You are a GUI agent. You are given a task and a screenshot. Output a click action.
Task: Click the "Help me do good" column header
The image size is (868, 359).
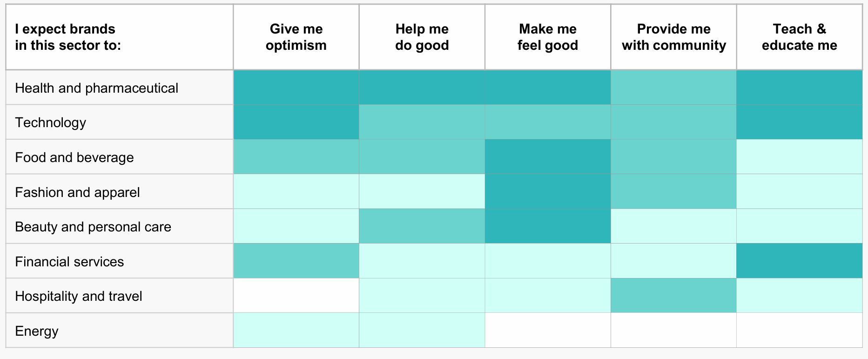click(422, 37)
